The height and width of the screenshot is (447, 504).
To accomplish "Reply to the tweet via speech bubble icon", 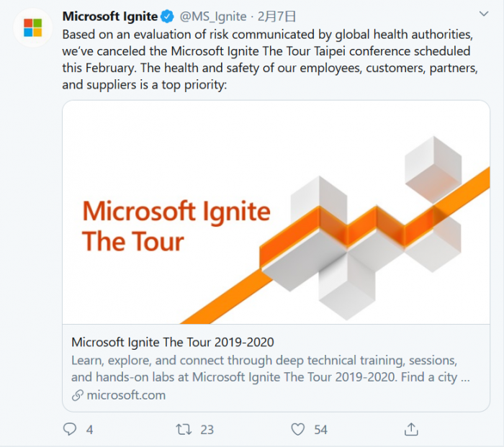I will [x=70, y=429].
